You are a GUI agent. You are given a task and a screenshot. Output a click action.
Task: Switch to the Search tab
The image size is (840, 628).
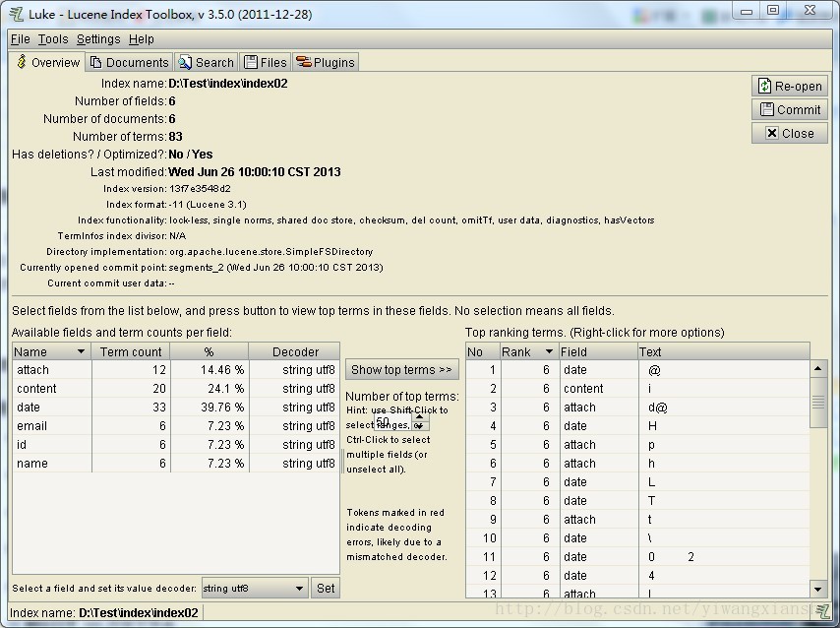pyautogui.click(x=207, y=62)
